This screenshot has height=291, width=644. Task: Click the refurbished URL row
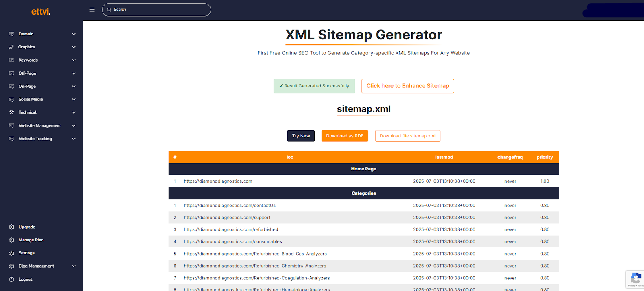(364, 230)
